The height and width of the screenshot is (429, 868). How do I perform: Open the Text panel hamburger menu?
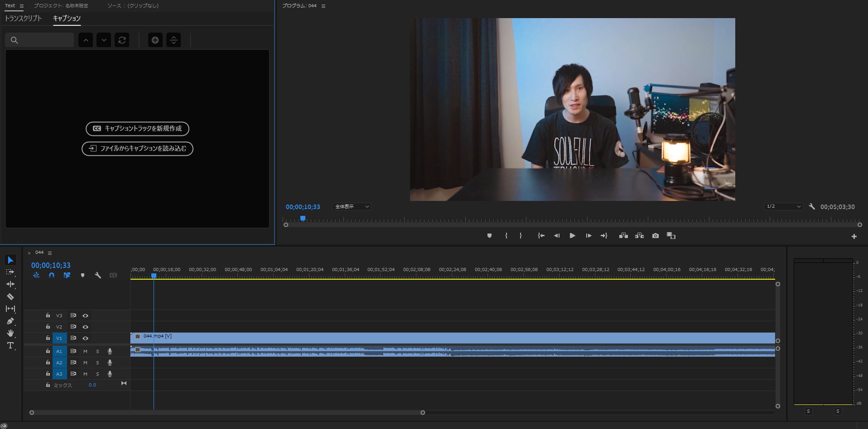point(21,5)
